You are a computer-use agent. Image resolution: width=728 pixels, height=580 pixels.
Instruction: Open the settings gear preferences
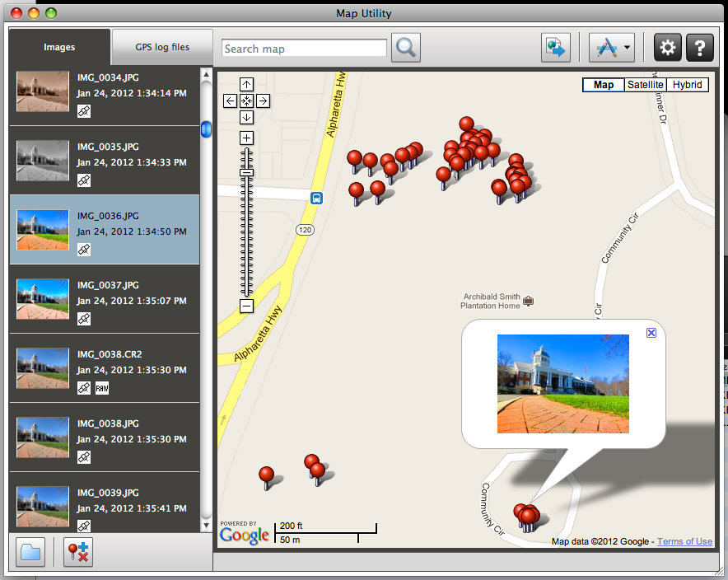(x=668, y=48)
